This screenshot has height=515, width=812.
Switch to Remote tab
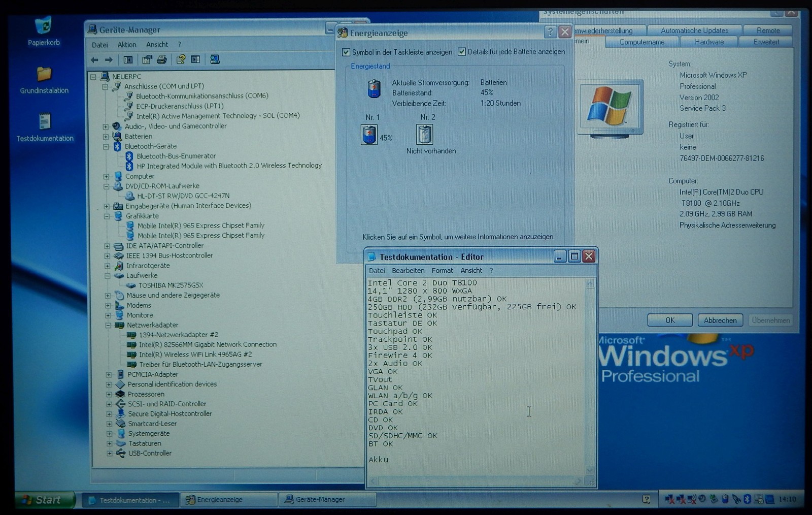coord(768,30)
